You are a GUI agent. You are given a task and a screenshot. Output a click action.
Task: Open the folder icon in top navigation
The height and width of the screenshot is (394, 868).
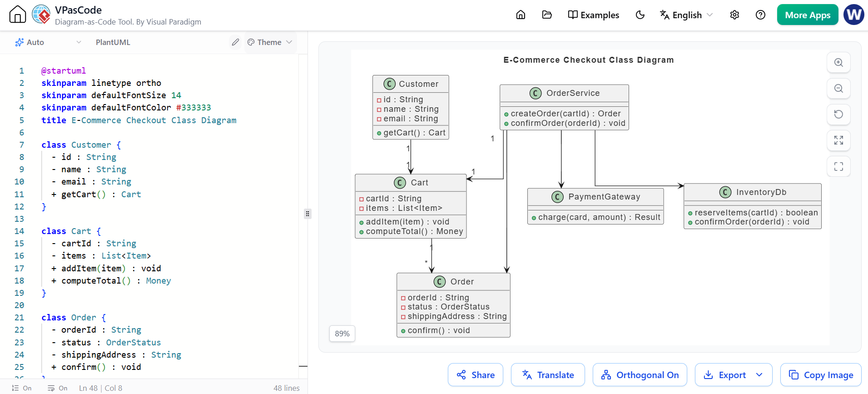[x=547, y=15]
